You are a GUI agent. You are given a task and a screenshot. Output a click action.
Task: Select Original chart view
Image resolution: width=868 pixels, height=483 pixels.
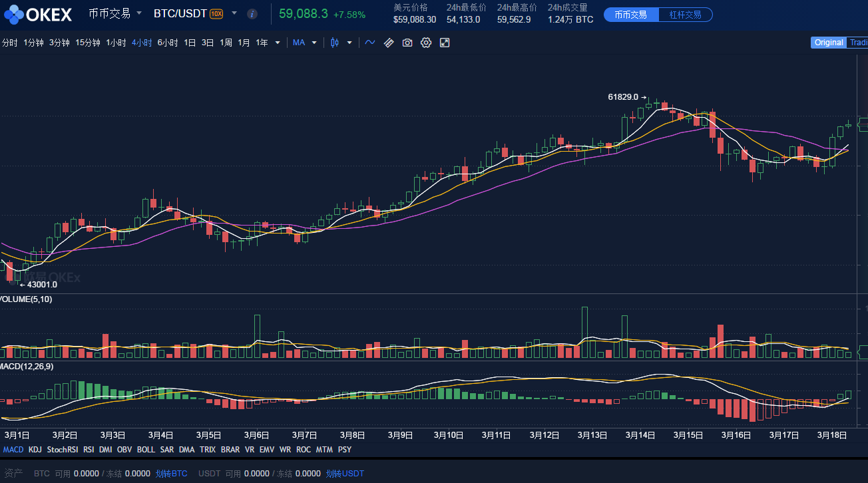coord(829,43)
